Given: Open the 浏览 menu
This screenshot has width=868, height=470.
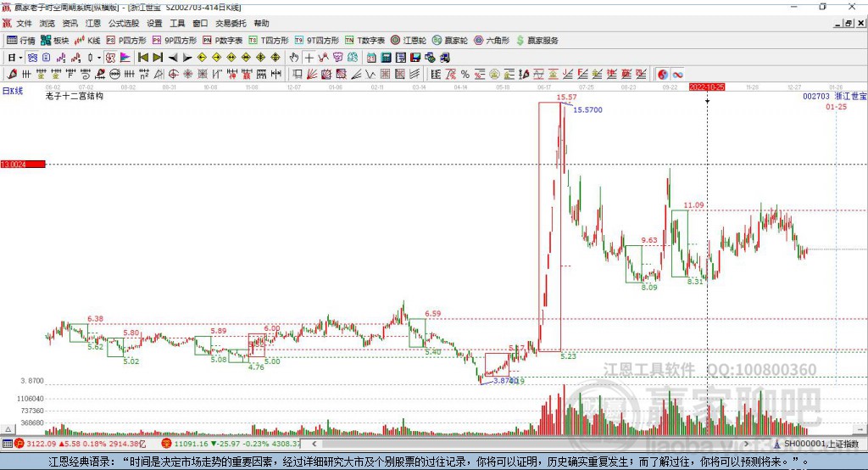Looking at the screenshot, I should click(x=47, y=23).
